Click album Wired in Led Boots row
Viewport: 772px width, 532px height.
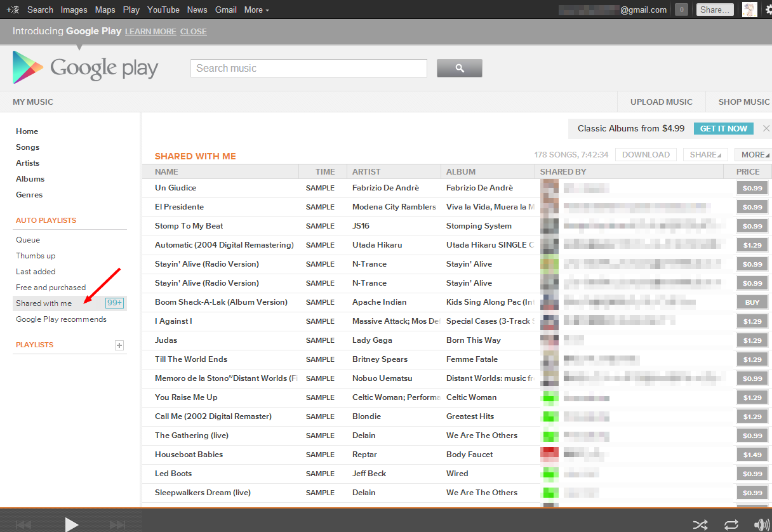click(x=457, y=474)
